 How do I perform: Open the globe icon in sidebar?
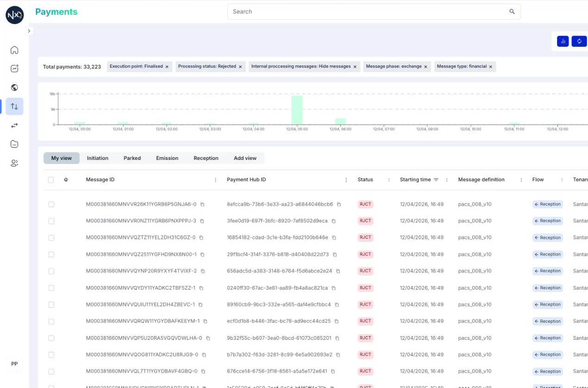pyautogui.click(x=14, y=88)
